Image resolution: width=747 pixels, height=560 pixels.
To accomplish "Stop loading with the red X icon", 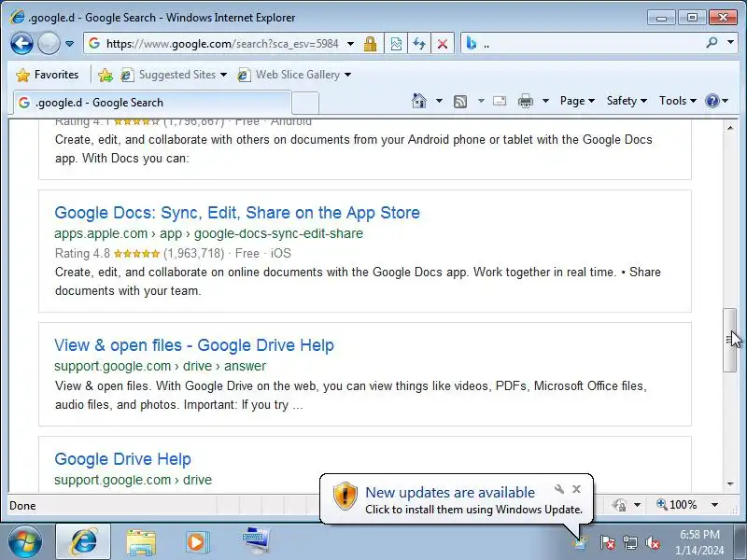I will tap(443, 44).
